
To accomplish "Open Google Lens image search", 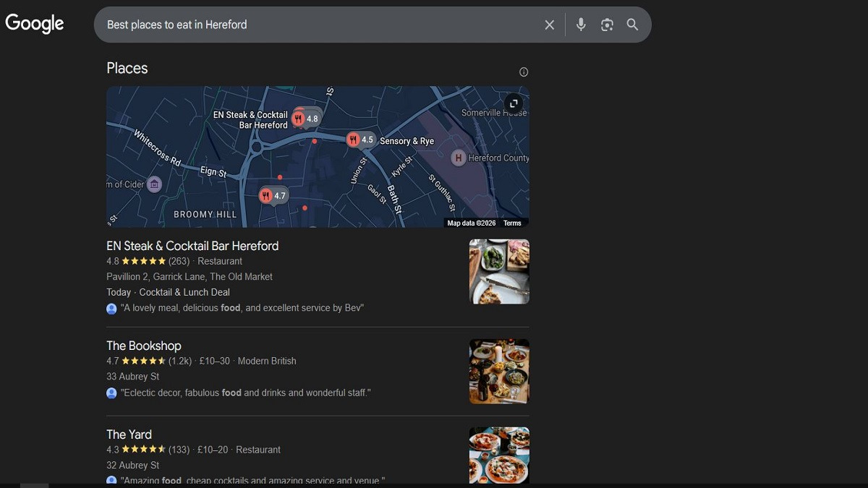I will [607, 24].
